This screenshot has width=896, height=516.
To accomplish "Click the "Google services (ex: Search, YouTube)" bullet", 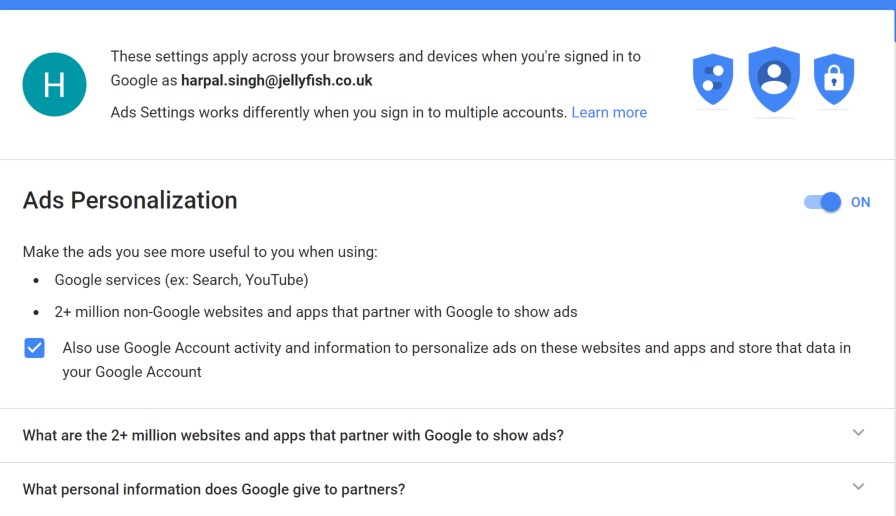I will coord(181,280).
